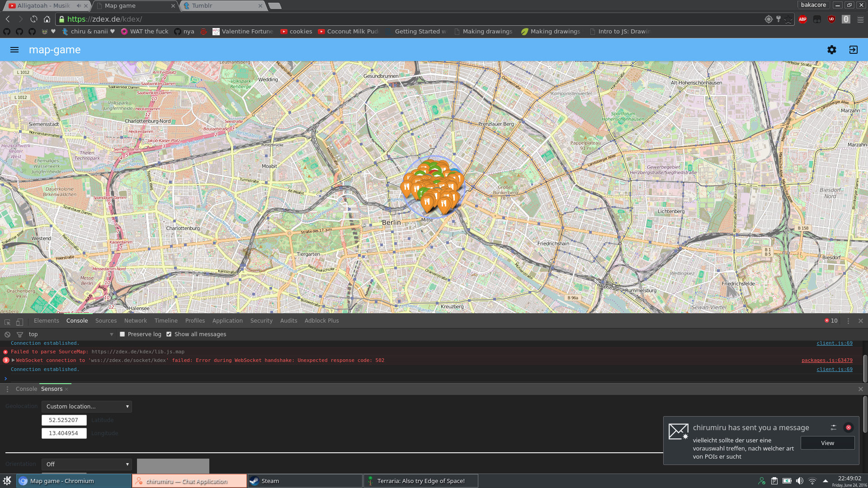Open the Geolocation custom location dropdown
The height and width of the screenshot is (488, 868).
pos(87,407)
